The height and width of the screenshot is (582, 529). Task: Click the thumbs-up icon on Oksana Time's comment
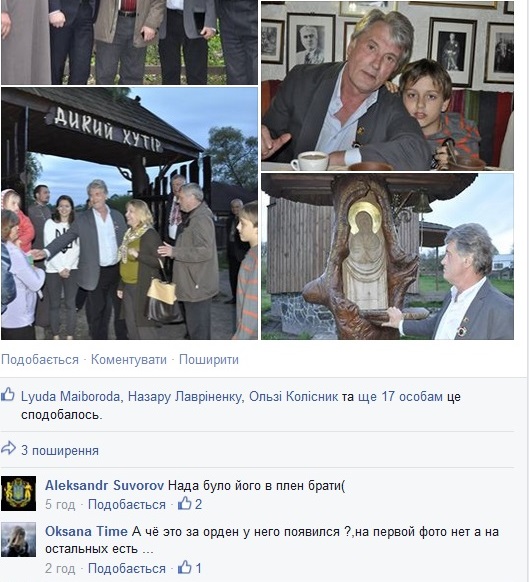185,568
